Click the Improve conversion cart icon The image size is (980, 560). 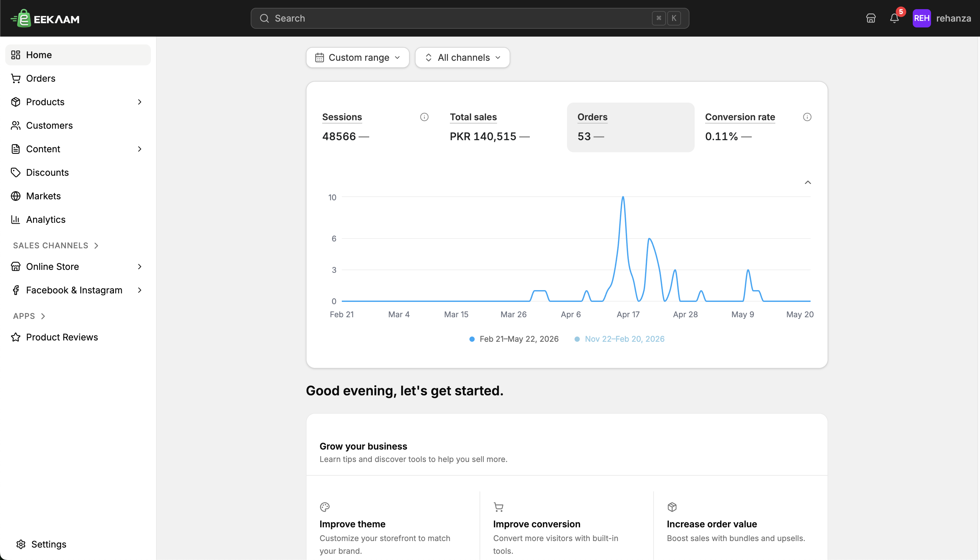tap(498, 507)
